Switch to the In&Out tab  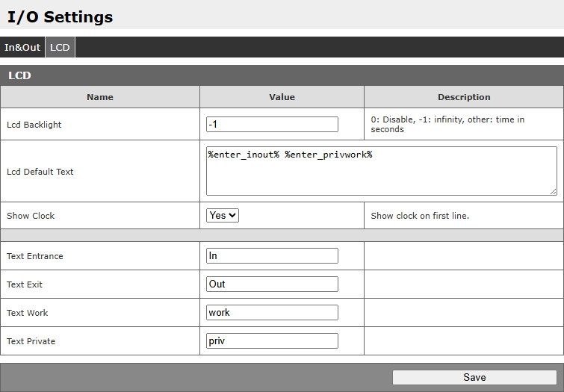22,47
